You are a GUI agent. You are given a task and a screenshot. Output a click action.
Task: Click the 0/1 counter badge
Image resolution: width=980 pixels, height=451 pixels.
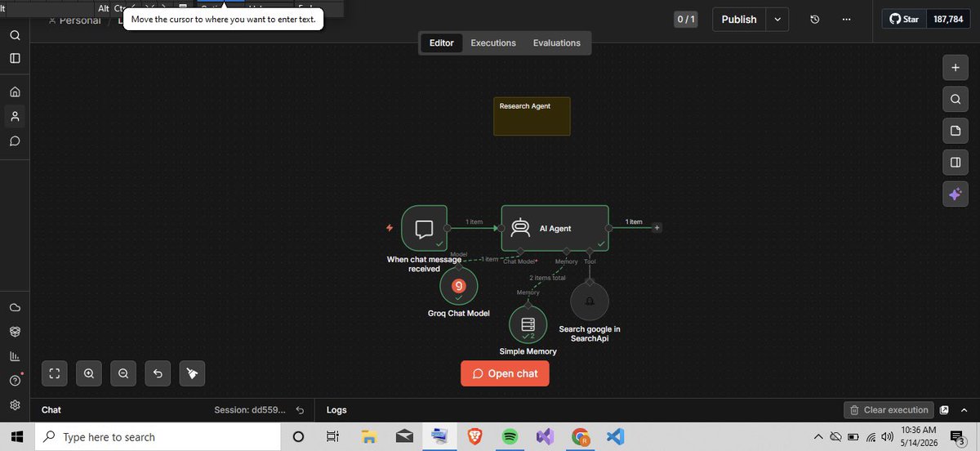(686, 19)
